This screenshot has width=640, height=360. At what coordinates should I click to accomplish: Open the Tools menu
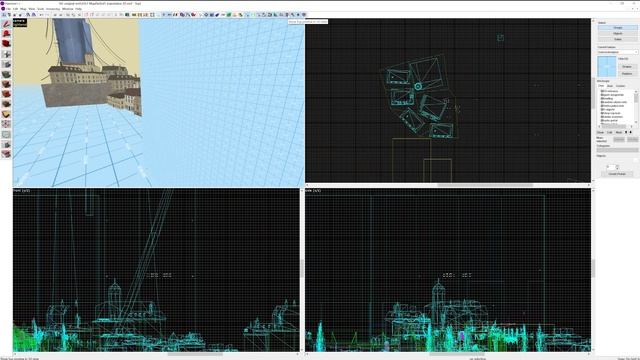pos(41,9)
